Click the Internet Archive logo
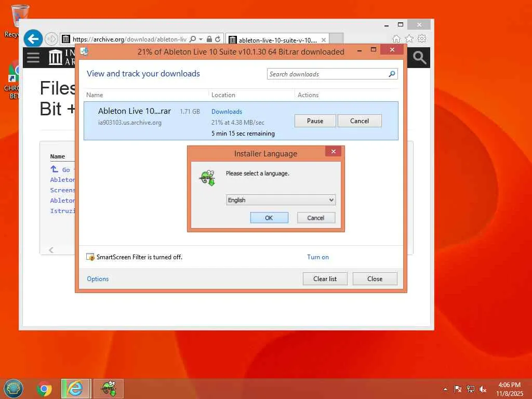This screenshot has width=532, height=399. [61, 57]
